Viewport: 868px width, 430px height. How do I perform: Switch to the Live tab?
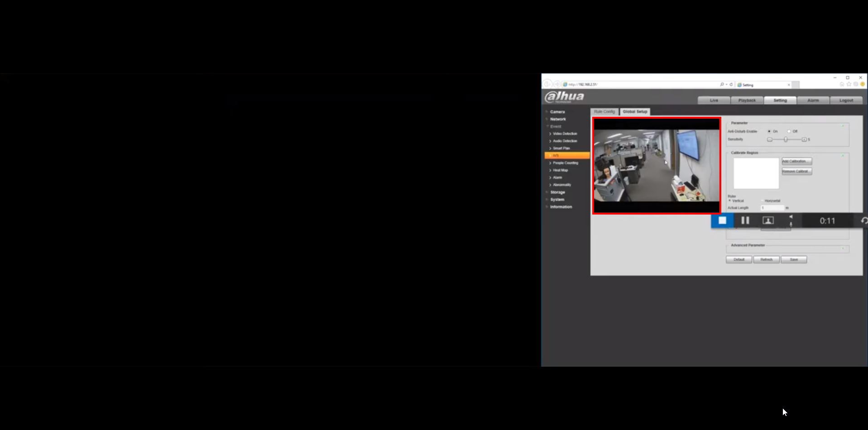pos(714,100)
